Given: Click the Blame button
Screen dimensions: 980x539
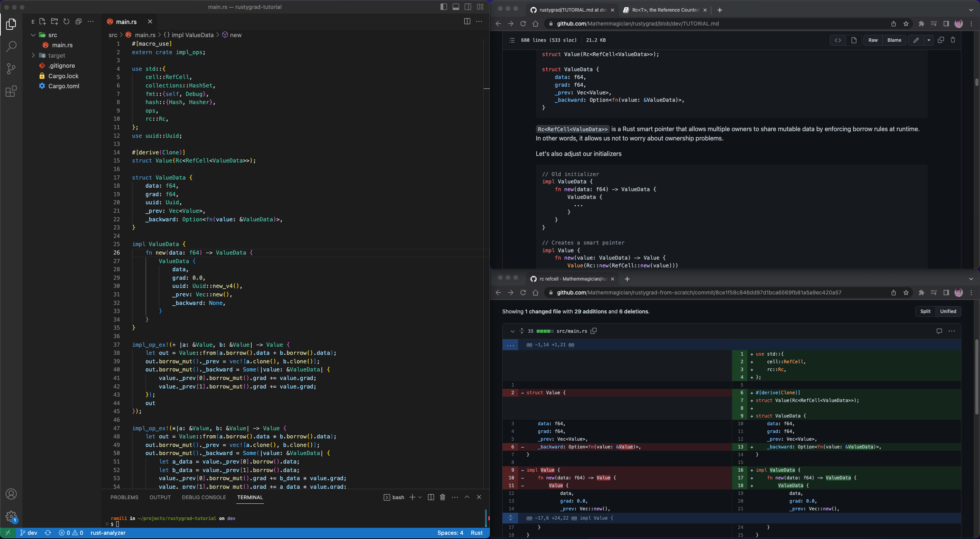Looking at the screenshot, I should [x=894, y=40].
